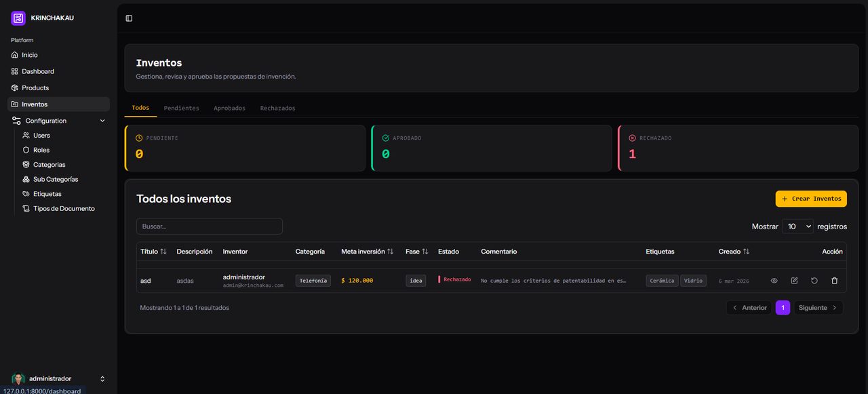Collapse the Configuration menu chevron
This screenshot has width=868, height=394.
tap(102, 121)
